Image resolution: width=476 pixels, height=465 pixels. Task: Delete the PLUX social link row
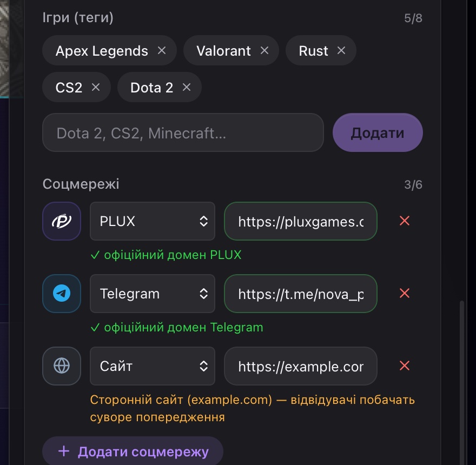[x=405, y=221]
